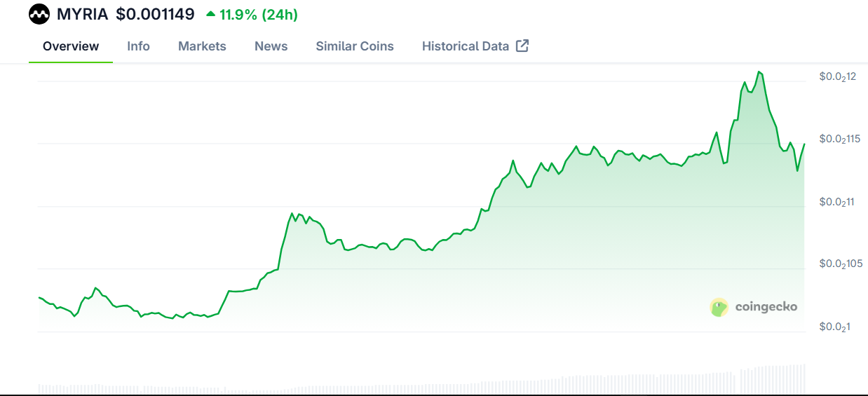Click the $0.0₂1 axis label

(834, 327)
